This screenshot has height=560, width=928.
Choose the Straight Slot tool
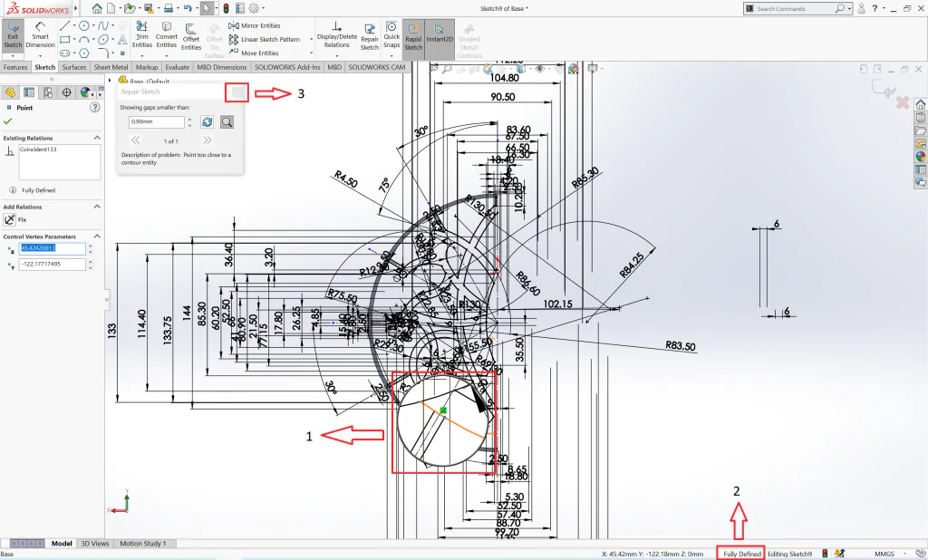point(65,53)
